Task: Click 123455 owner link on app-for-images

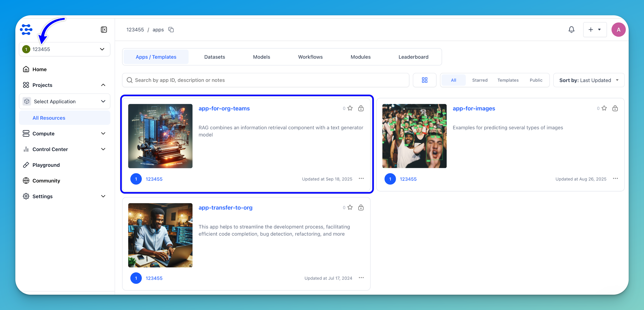Action: coord(408,179)
